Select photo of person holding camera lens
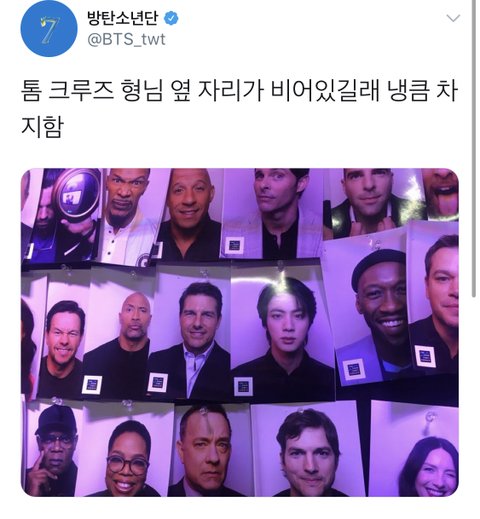The height and width of the screenshot is (519, 480). 65,215
